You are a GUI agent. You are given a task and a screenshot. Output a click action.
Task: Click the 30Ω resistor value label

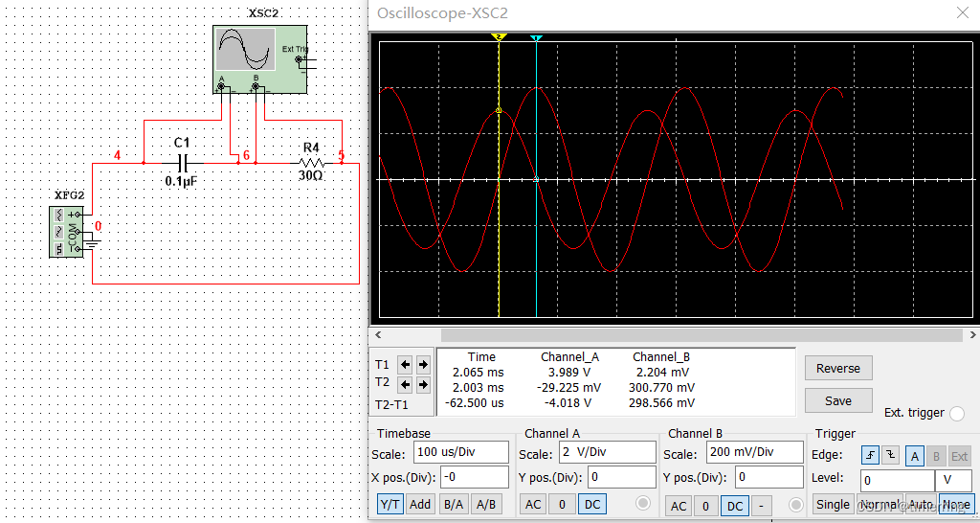click(x=311, y=176)
